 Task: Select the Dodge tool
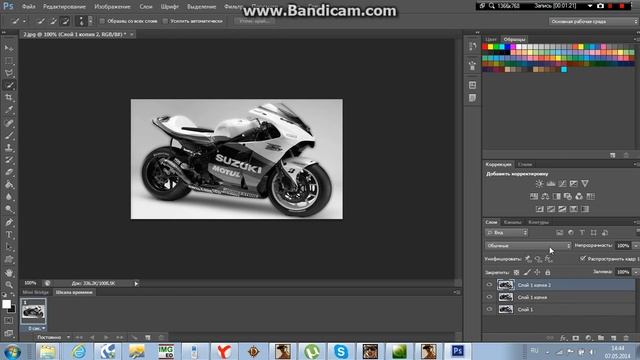pos(9,209)
